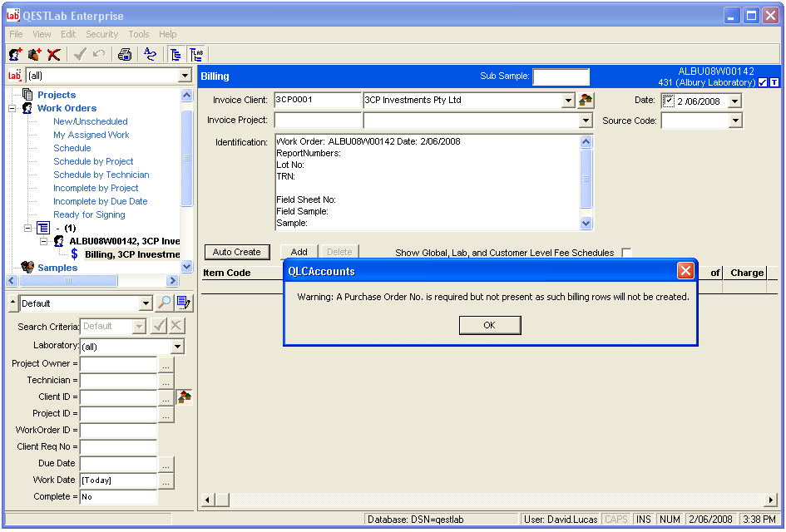Click the edit search criteria notepad icon
786x532 pixels.
tap(184, 303)
